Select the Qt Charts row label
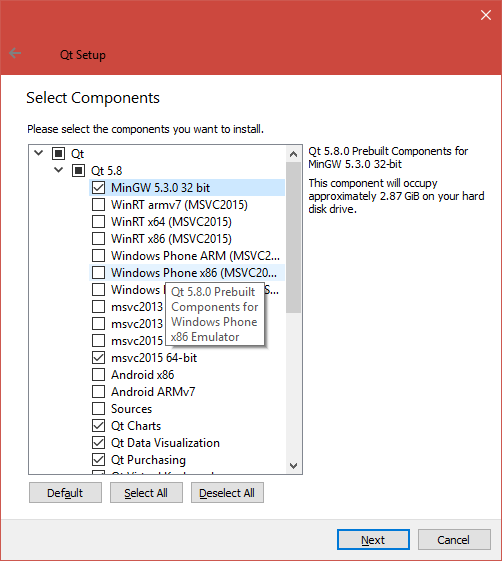 136,426
